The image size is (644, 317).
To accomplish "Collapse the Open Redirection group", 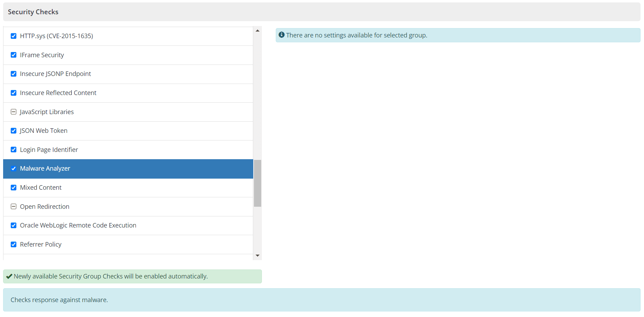I will (14, 206).
